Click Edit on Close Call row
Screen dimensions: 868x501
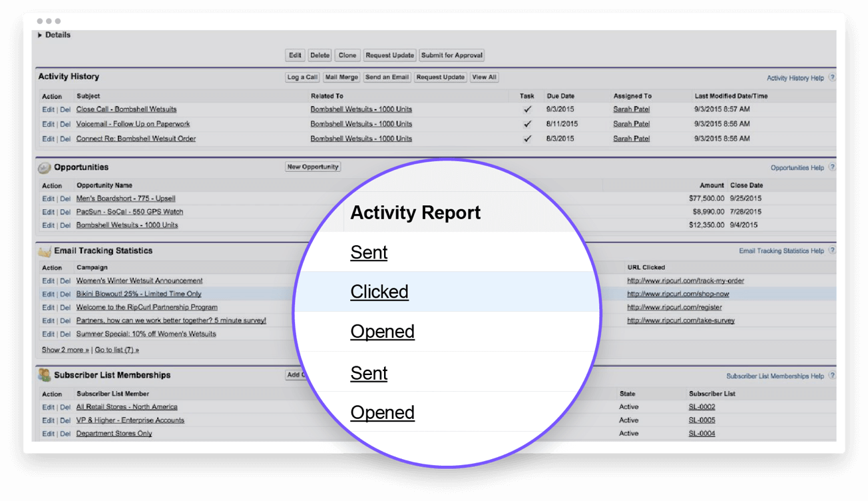click(x=48, y=109)
